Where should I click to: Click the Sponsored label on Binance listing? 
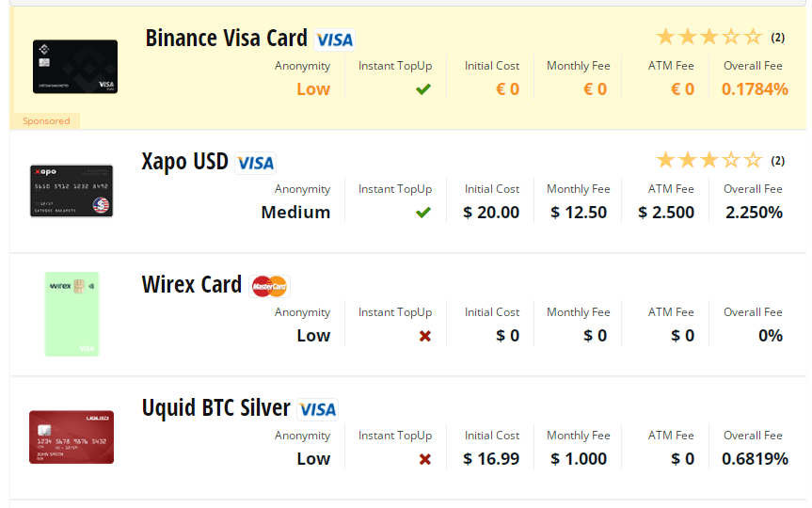click(46, 121)
